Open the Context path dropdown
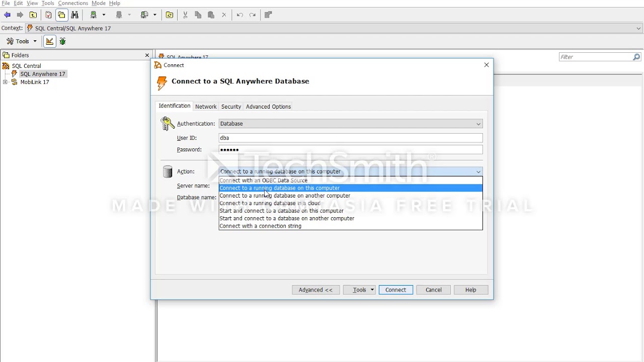The image size is (644, 362). coord(638,29)
